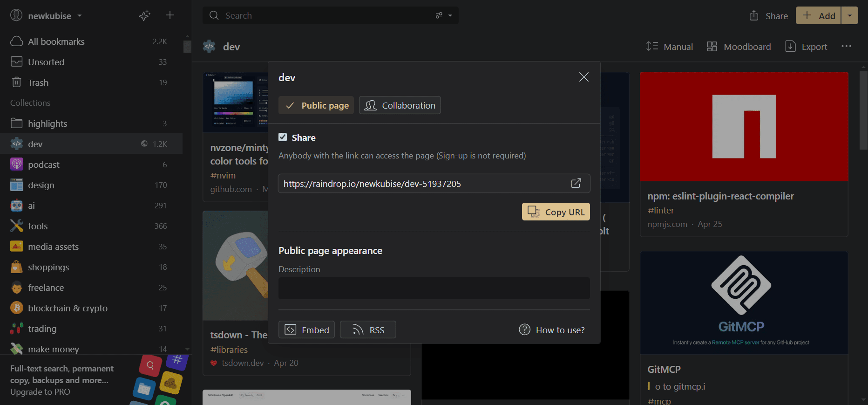The width and height of the screenshot is (868, 405).
Task: Open search filter options dropdown
Action: click(444, 15)
